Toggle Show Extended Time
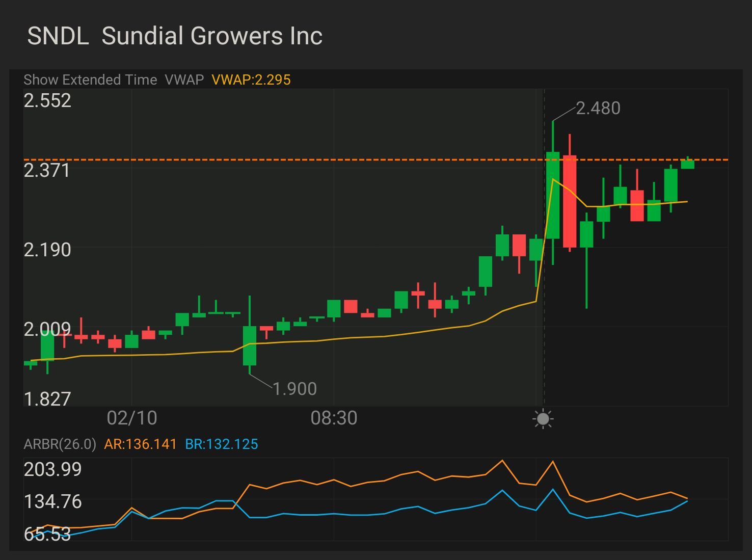752x560 pixels. (90, 80)
